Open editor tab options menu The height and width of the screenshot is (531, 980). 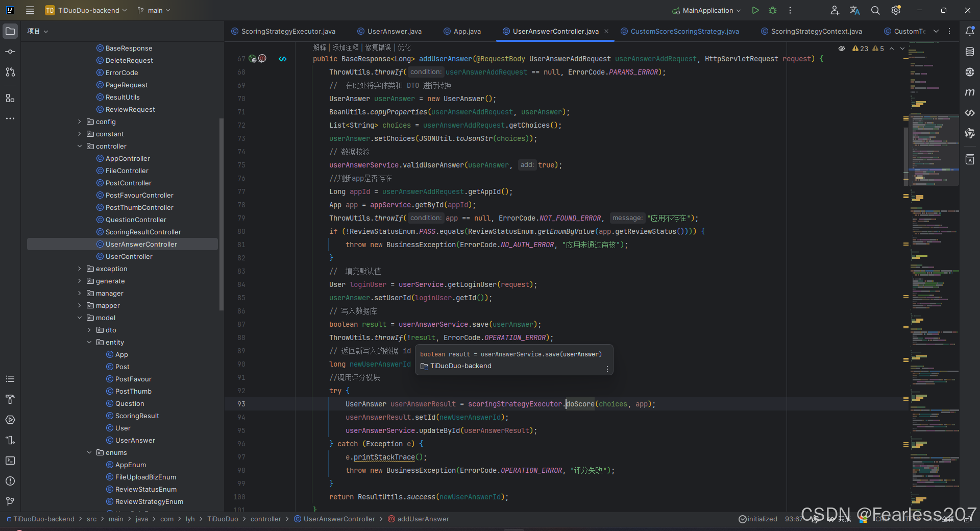949,31
